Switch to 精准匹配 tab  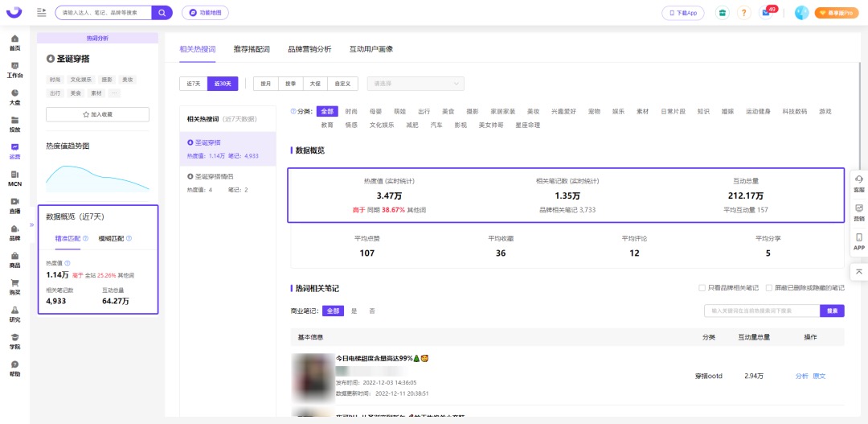point(67,239)
